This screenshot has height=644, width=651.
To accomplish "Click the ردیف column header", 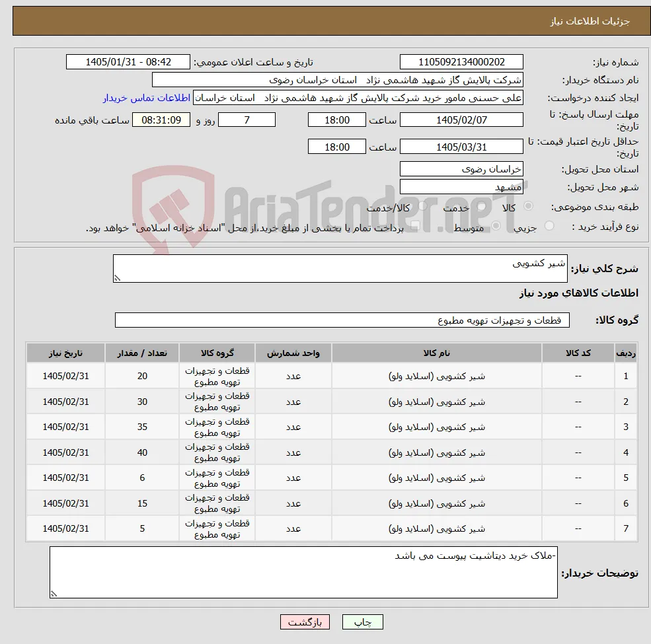I will click(626, 353).
